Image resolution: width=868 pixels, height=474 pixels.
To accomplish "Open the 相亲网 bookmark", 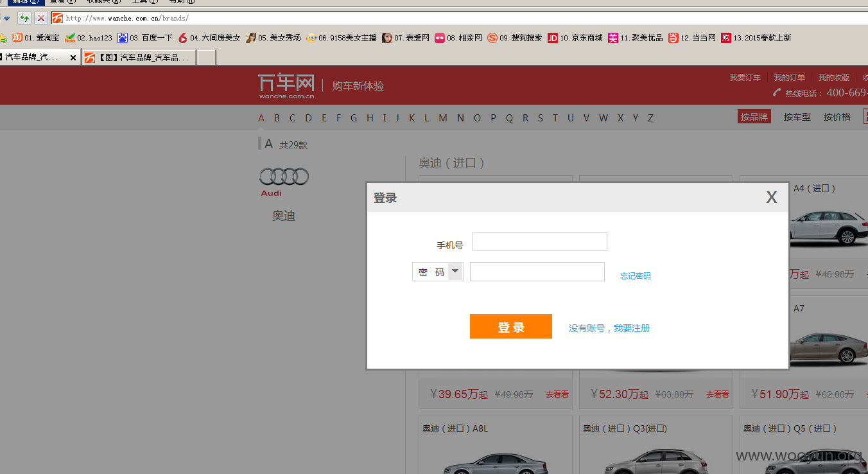I will coord(458,38).
